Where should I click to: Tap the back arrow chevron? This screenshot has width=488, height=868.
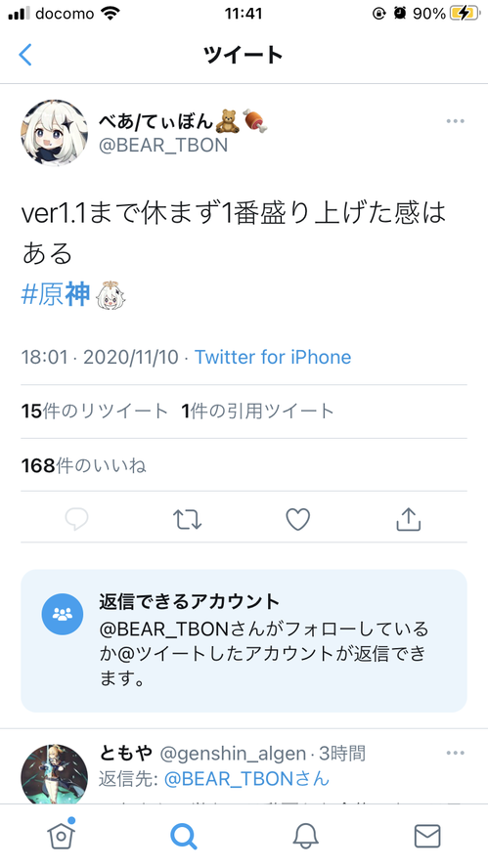[x=25, y=55]
